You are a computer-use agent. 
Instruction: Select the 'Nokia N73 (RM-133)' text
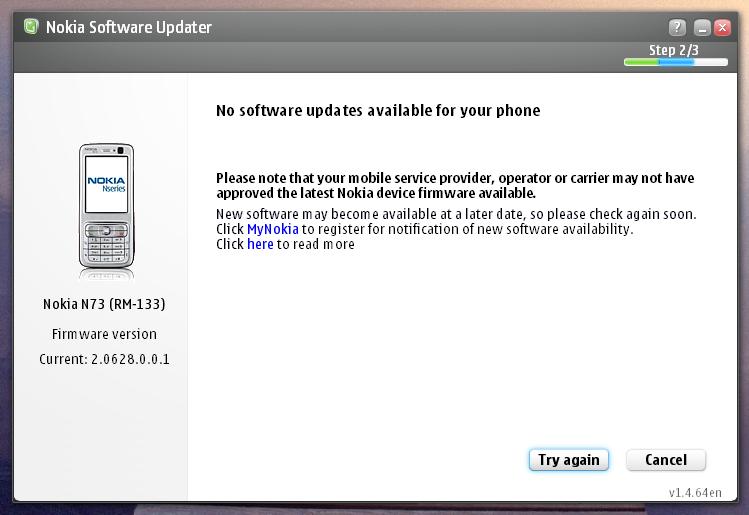tap(104, 304)
